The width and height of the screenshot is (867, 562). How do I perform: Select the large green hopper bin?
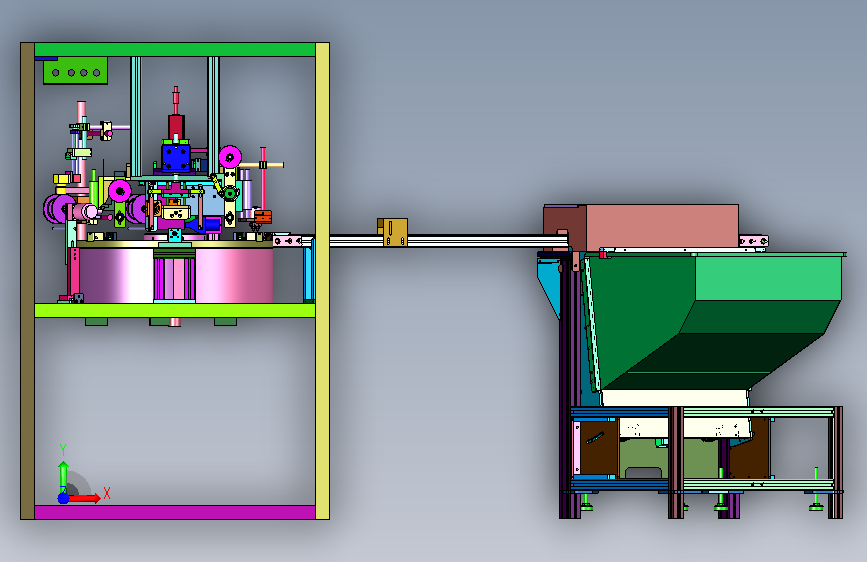[713, 321]
